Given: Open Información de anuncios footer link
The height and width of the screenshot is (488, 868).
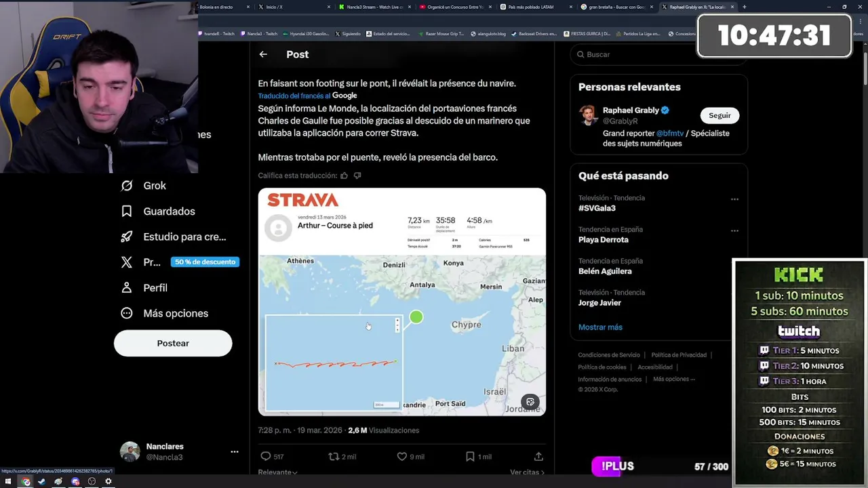Looking at the screenshot, I should click(x=610, y=380).
